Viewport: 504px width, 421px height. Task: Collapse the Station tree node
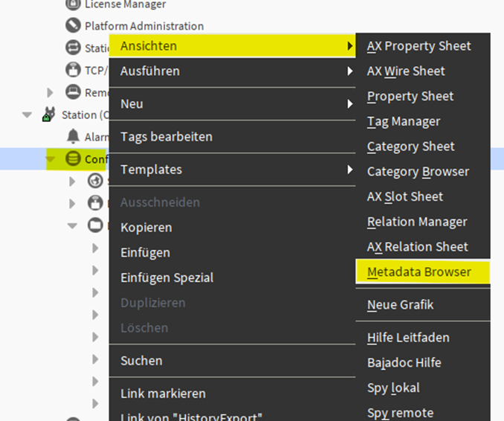[x=28, y=115]
